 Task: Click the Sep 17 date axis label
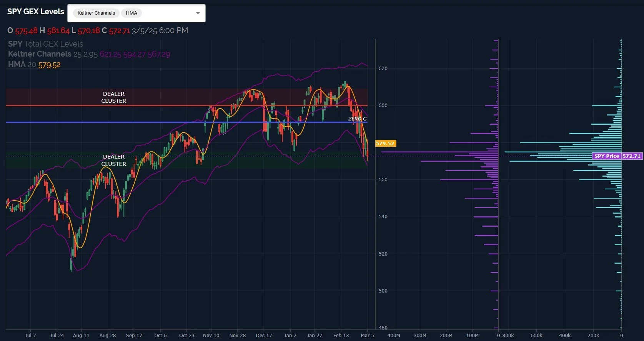pos(134,335)
